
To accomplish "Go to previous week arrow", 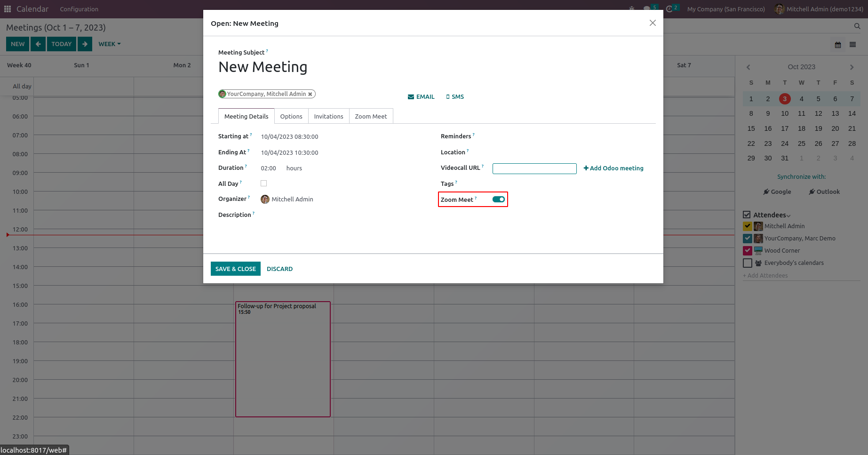I will (38, 44).
